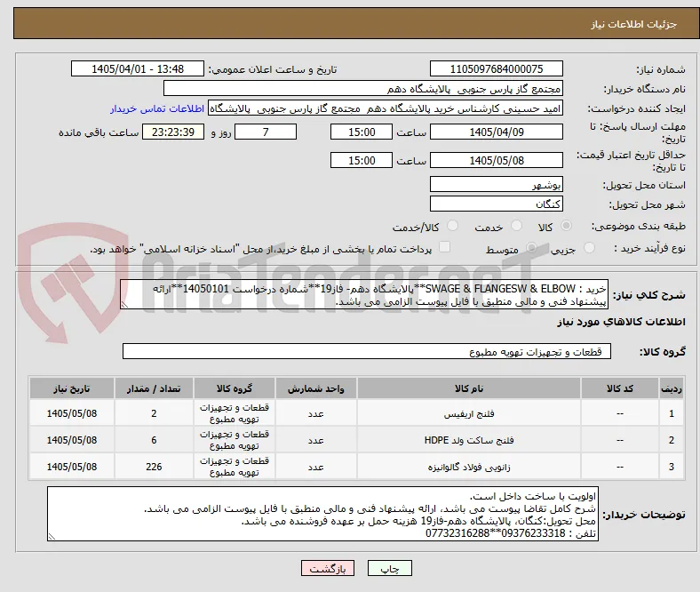This screenshot has width=700, height=592.
Task: Click the price validity date 1405/05/08 field
Action: 496,160
